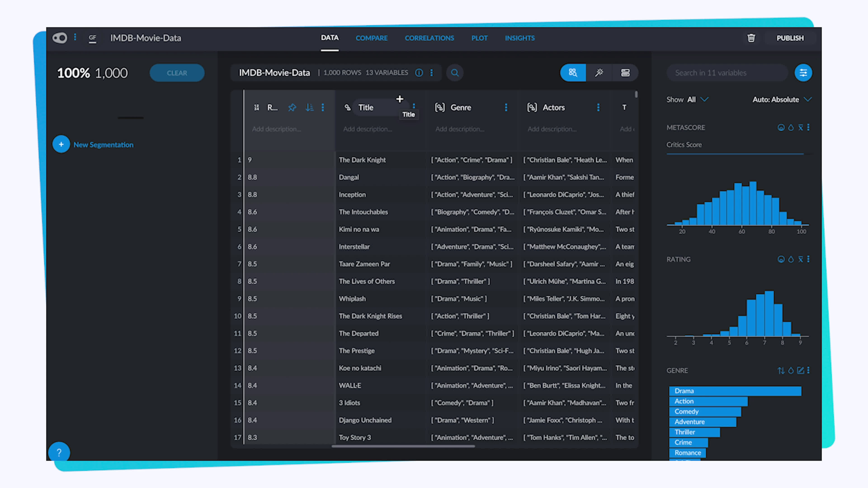Add a New Segmentation
Image resolution: width=868 pixels, height=488 pixels.
pos(93,145)
